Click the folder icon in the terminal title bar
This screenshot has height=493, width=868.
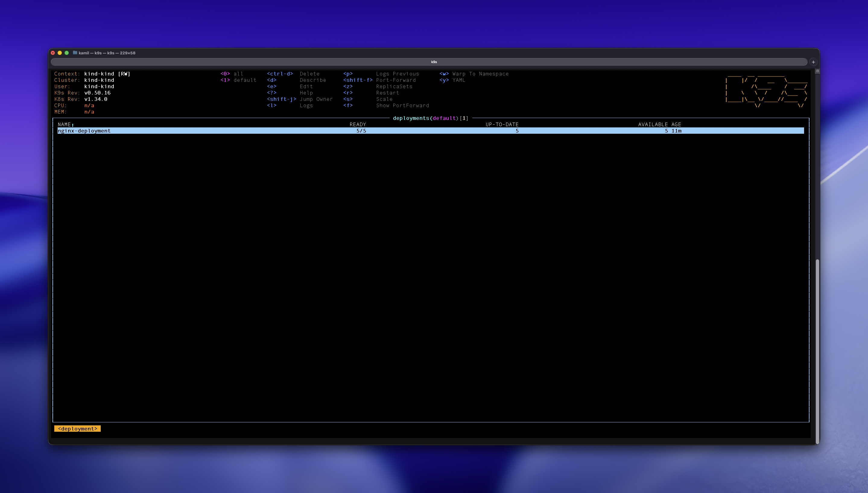pos(75,53)
